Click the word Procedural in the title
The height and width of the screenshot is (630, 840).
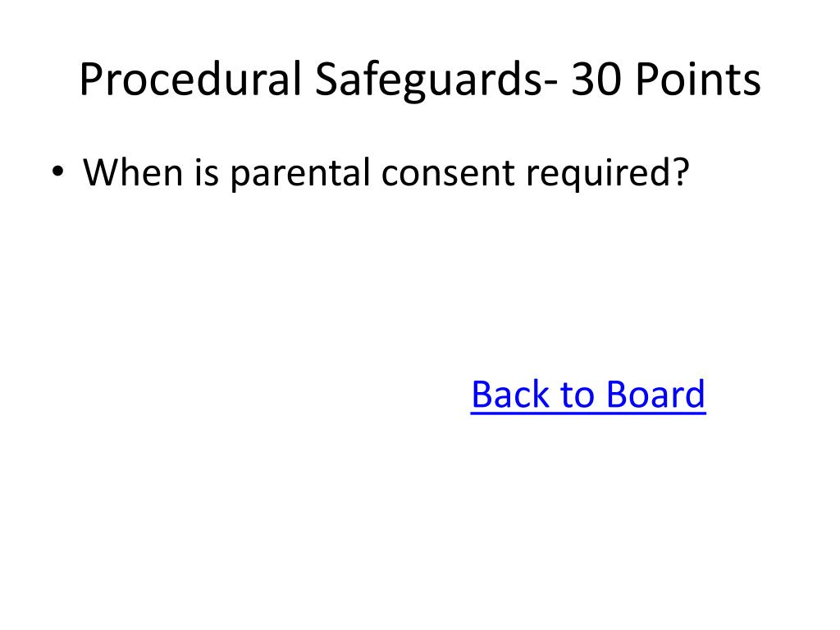191,79
